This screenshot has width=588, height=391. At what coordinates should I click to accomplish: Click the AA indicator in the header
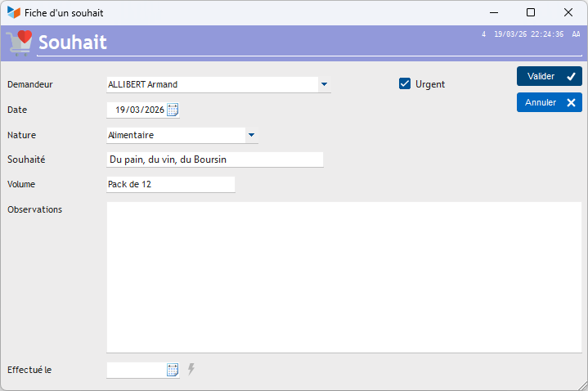click(x=576, y=35)
